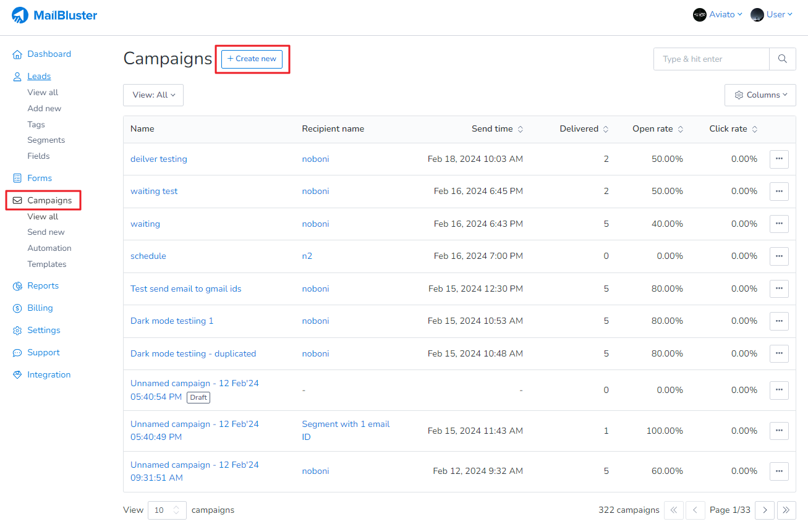This screenshot has width=808, height=532.
Task: Sort by Click rate column arrows
Action: (754, 129)
